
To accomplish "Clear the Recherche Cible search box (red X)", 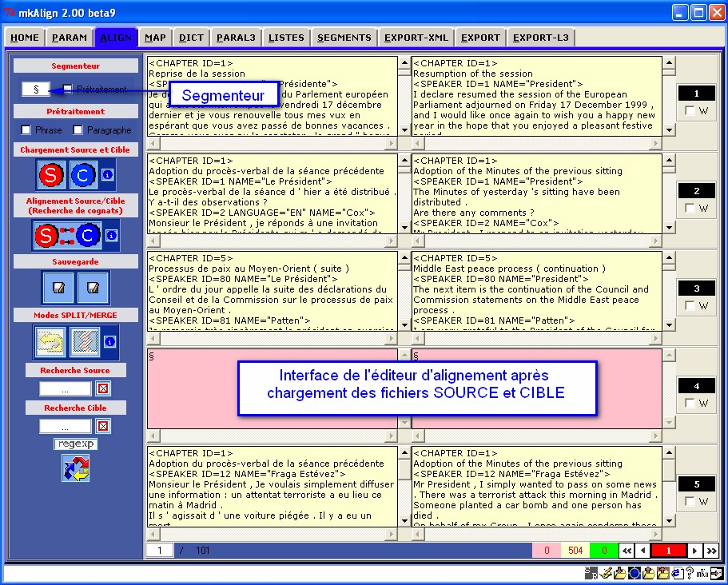I will pyautogui.click(x=104, y=426).
